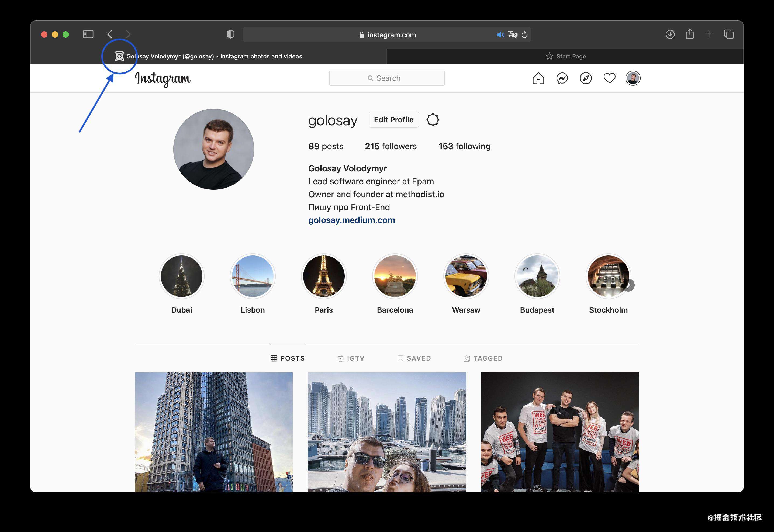Focus the Instagram Search field
Image resolution: width=774 pixels, height=532 pixels.
click(387, 78)
